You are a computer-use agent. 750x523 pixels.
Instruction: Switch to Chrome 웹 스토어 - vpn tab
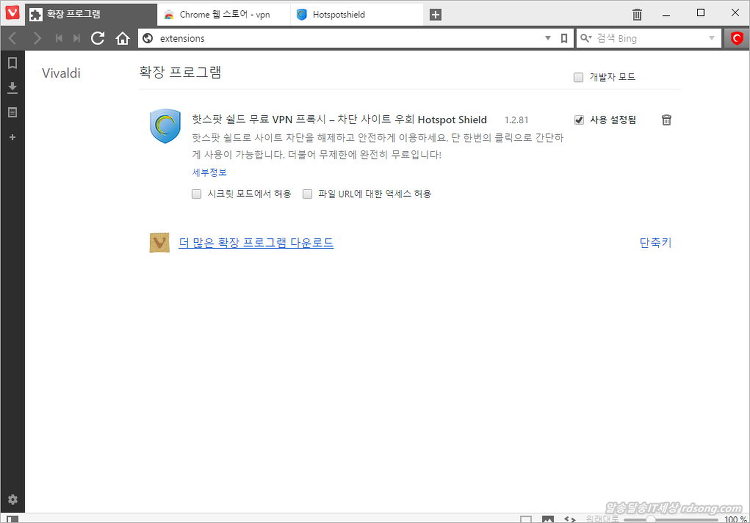[222, 14]
